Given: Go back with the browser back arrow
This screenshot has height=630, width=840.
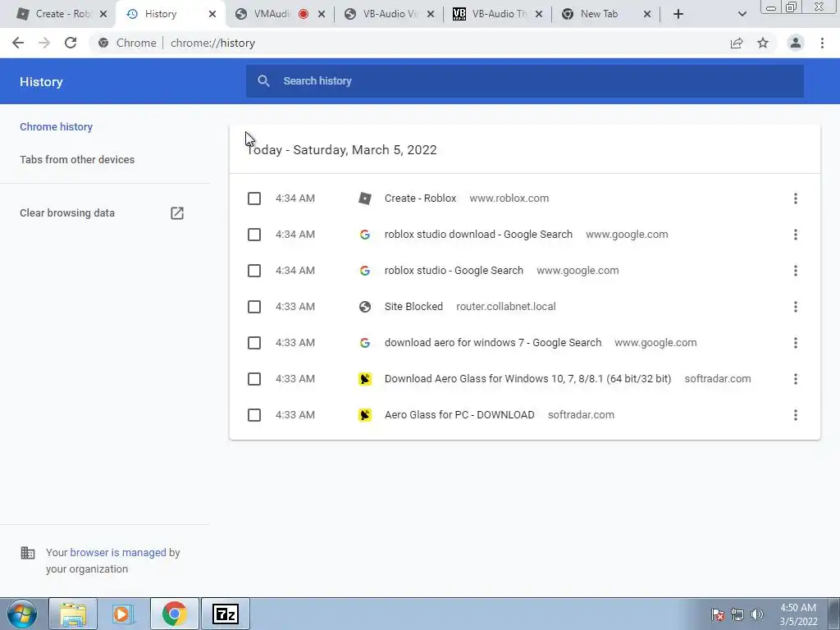Looking at the screenshot, I should 18,43.
